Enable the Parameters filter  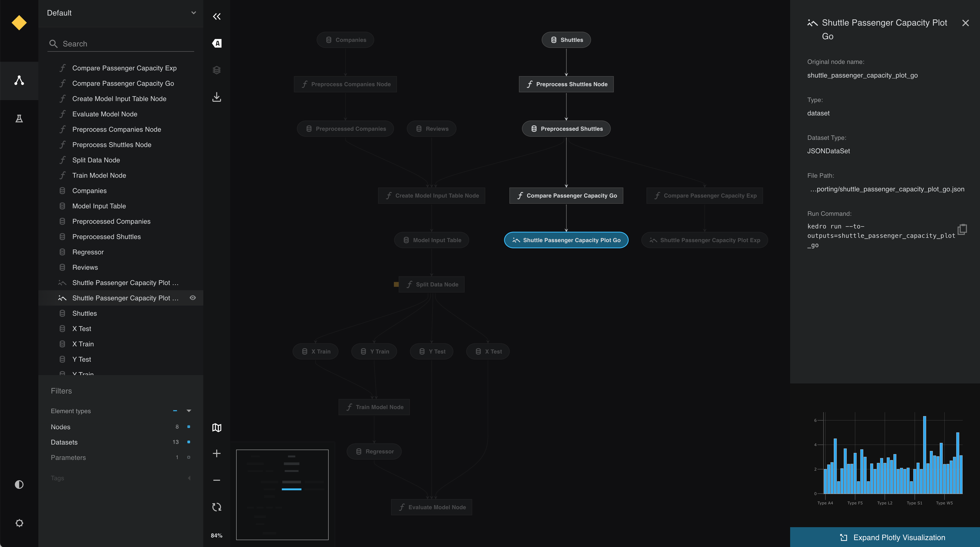pyautogui.click(x=189, y=457)
